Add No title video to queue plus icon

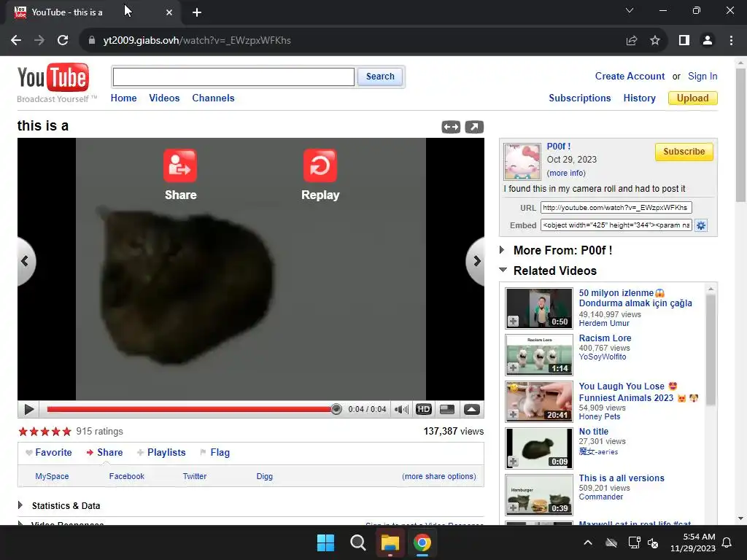[513, 461]
